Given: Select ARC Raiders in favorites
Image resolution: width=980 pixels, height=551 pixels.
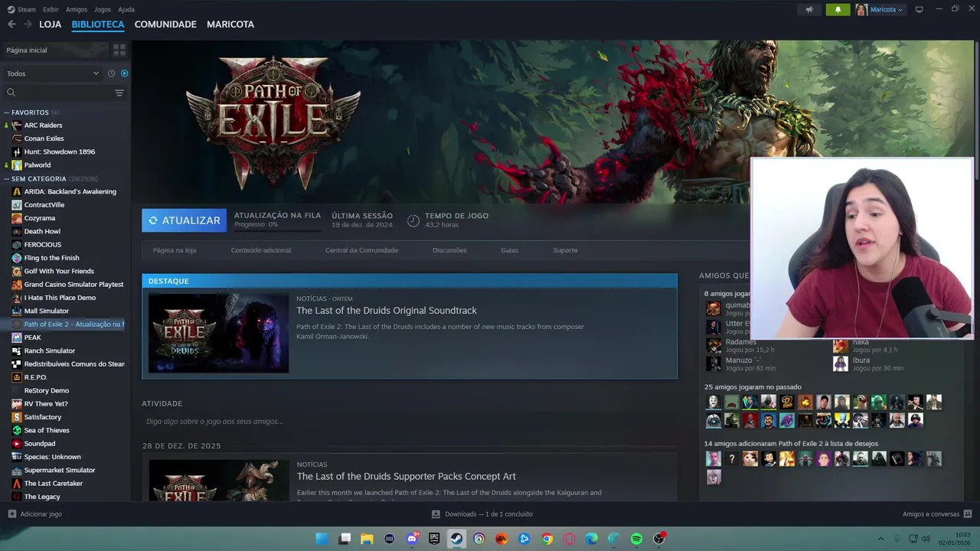Looking at the screenshot, I should coord(43,126).
